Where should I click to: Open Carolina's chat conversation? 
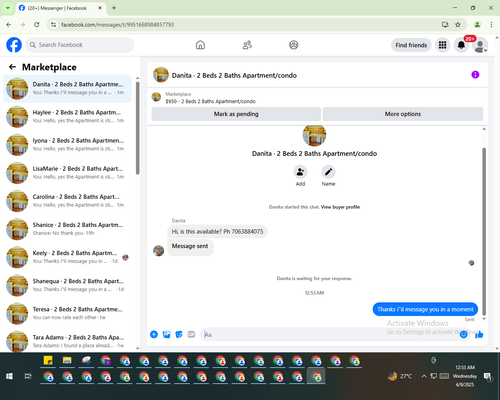(67, 201)
